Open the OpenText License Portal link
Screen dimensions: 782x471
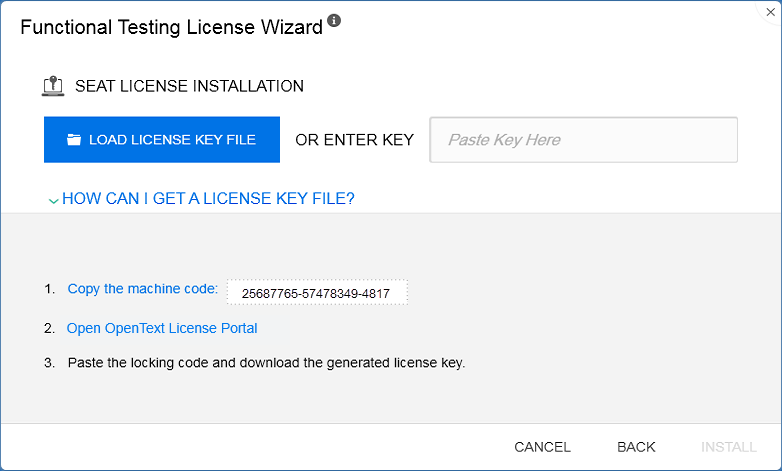point(162,328)
